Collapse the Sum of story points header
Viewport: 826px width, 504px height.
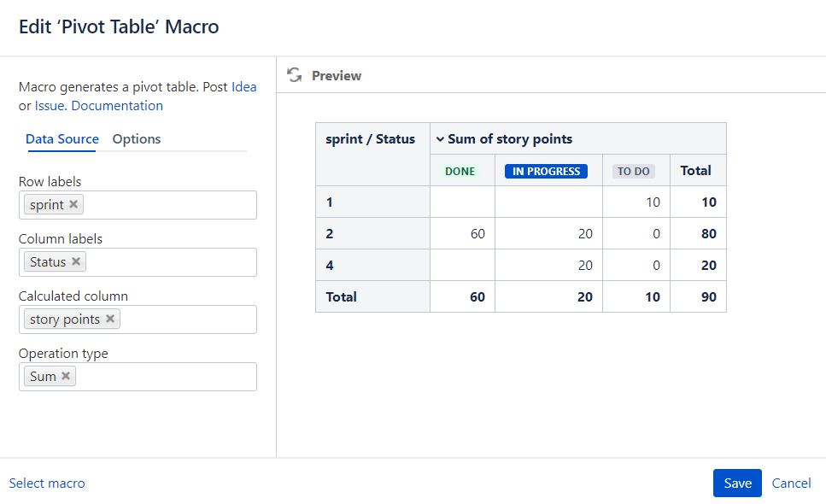(x=440, y=139)
